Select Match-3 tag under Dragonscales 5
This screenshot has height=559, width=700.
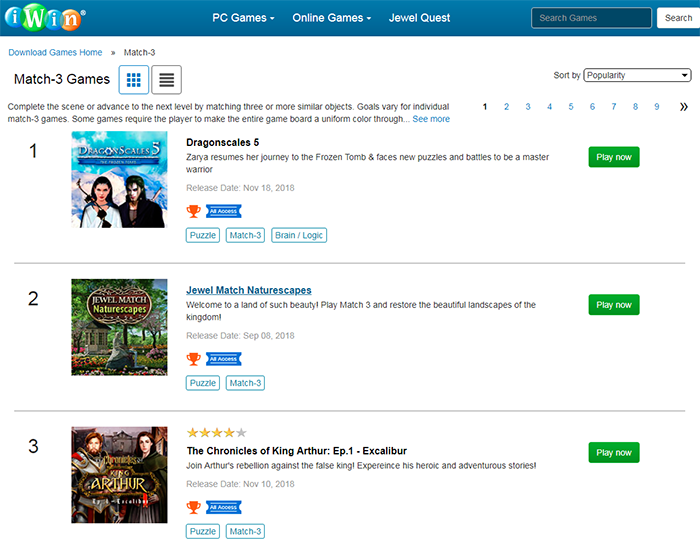245,235
